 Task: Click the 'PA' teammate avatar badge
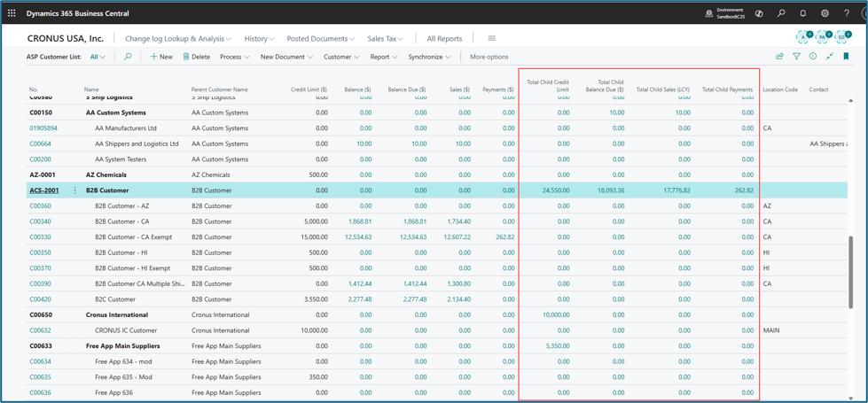tap(823, 36)
